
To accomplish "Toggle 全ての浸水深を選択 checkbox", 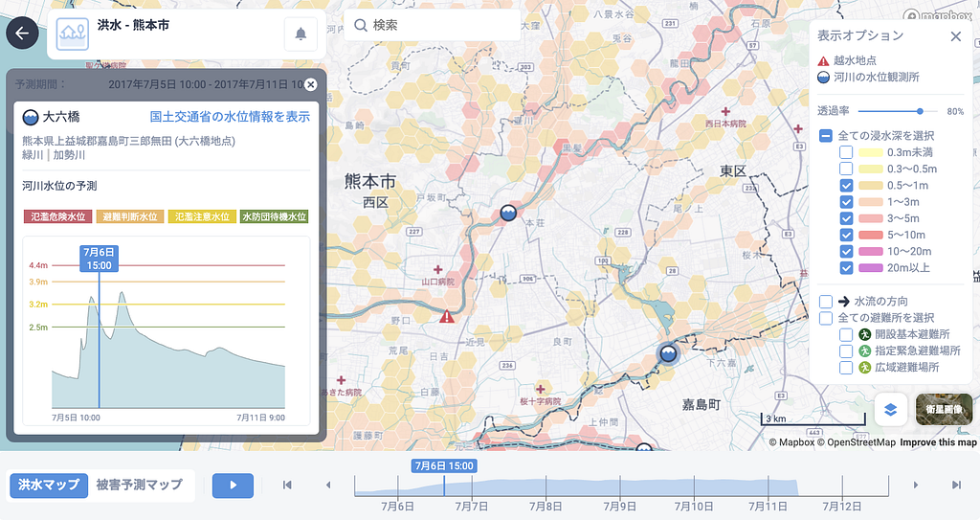I will (x=826, y=135).
